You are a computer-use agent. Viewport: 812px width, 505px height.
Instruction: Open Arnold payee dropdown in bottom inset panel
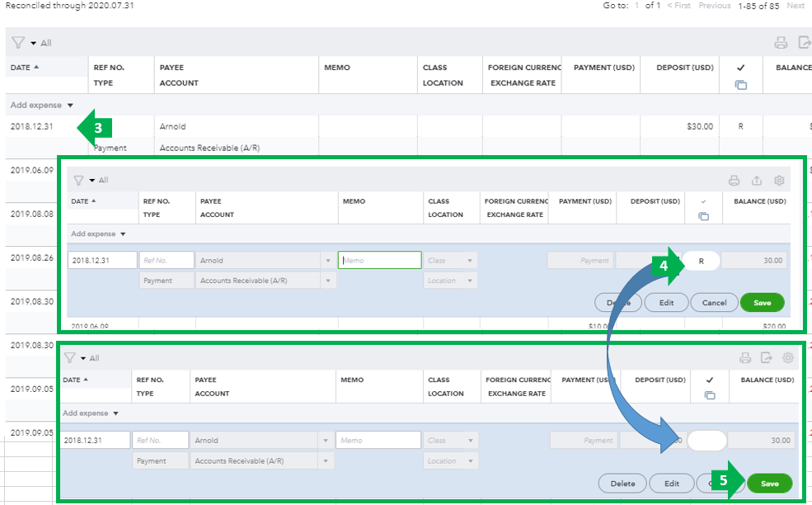click(326, 440)
